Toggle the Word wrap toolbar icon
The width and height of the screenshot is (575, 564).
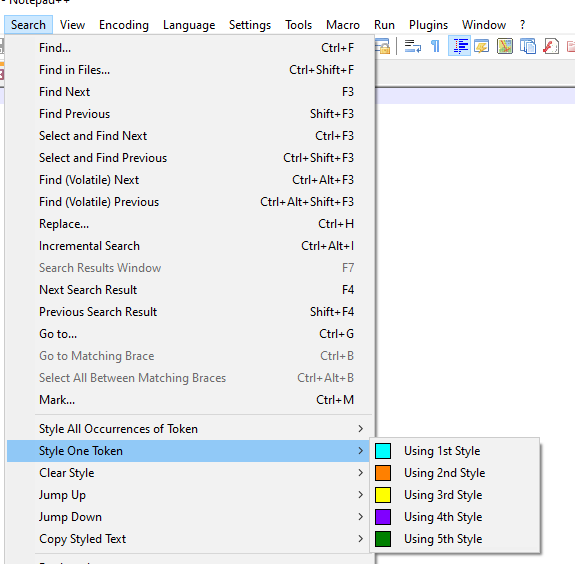(x=413, y=47)
